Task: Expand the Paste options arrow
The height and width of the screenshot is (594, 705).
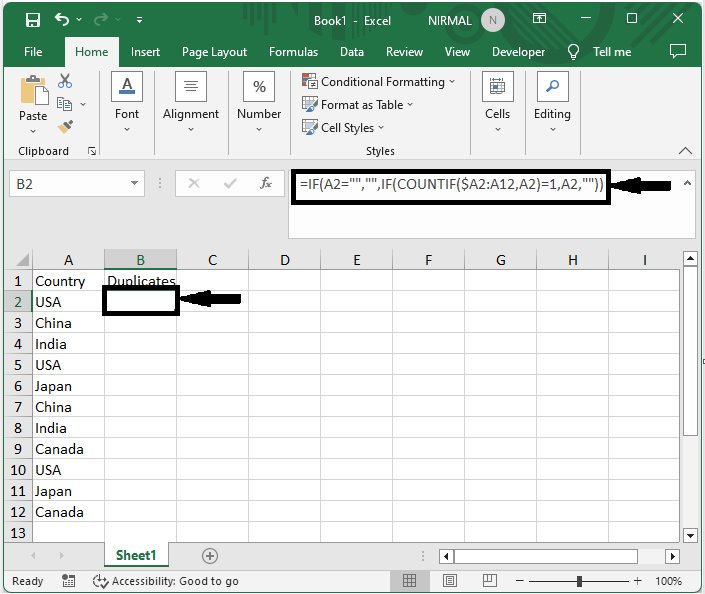Action: coord(33,131)
